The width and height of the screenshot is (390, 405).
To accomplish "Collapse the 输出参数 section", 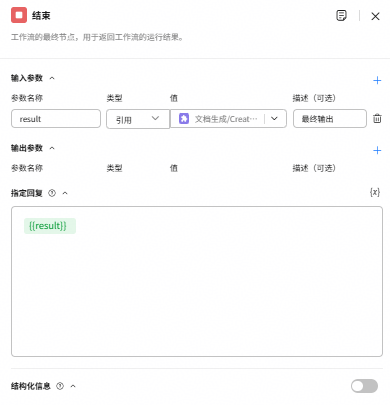I will point(52,148).
